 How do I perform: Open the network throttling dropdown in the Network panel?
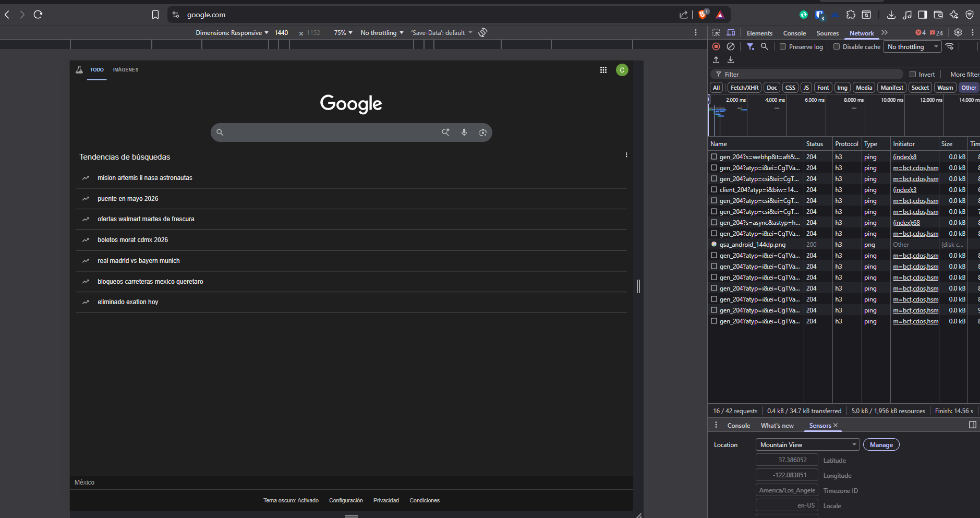913,46
